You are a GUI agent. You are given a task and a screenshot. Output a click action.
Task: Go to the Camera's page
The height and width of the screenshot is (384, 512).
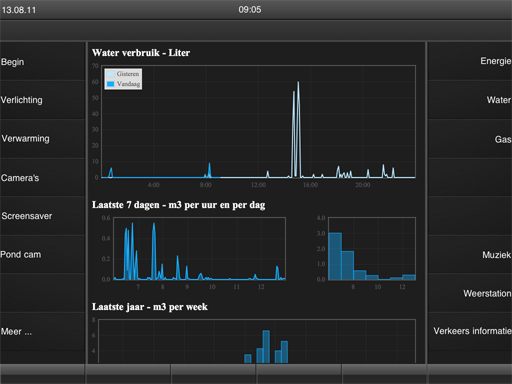point(42,178)
